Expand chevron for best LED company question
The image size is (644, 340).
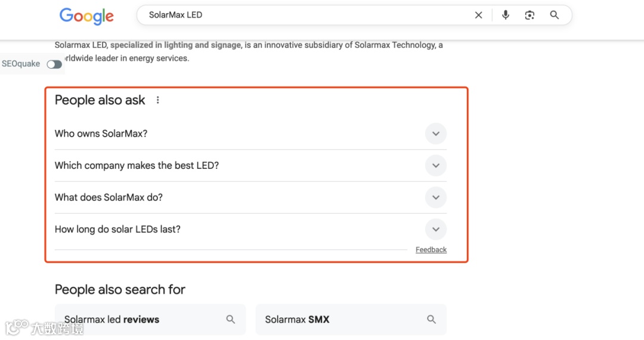[x=436, y=166]
